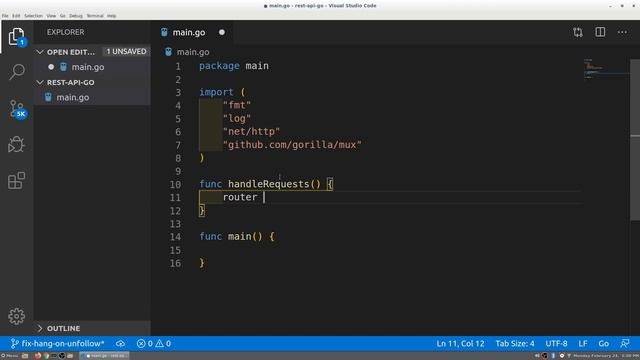Viewport: 640px width, 360px height.
Task: Click main.go in the breadcrumb path
Action: [x=193, y=52]
